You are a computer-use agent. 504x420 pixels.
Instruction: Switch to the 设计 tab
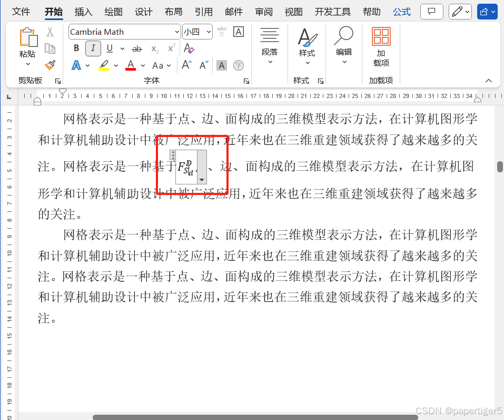point(144,12)
